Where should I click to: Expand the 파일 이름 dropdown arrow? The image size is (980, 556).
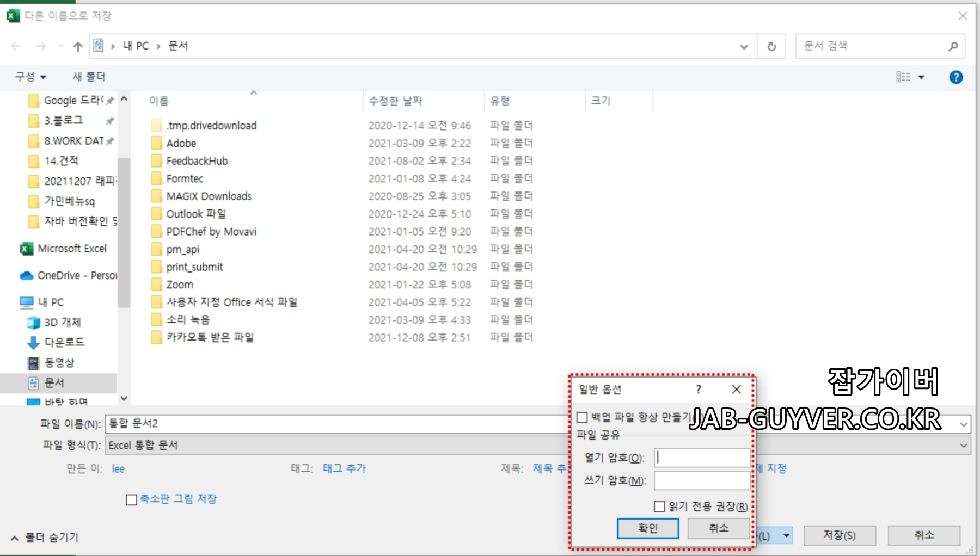tap(964, 424)
